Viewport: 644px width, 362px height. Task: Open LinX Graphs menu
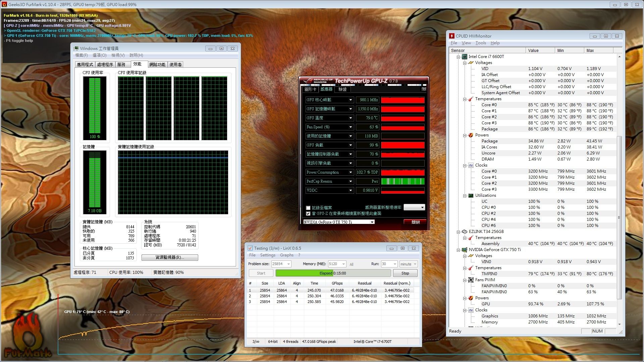click(287, 255)
